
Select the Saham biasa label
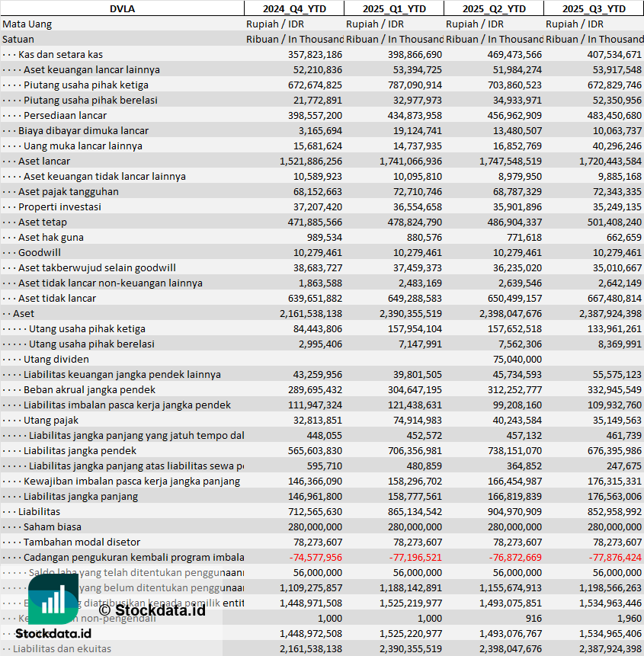(53, 527)
